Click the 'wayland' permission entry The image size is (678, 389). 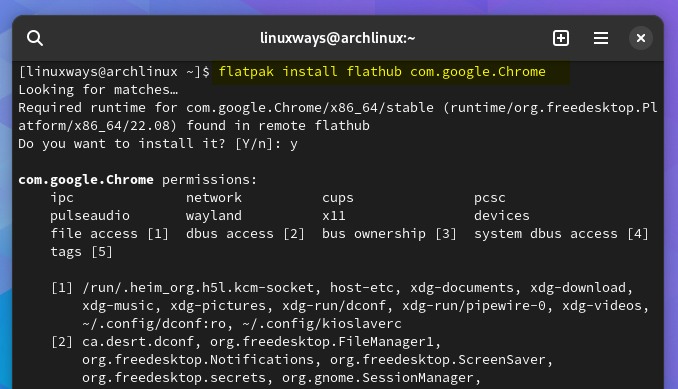click(x=214, y=216)
